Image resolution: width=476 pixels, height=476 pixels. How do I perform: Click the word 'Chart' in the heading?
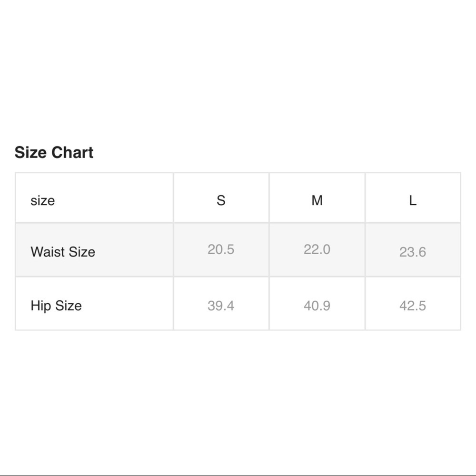72,152
